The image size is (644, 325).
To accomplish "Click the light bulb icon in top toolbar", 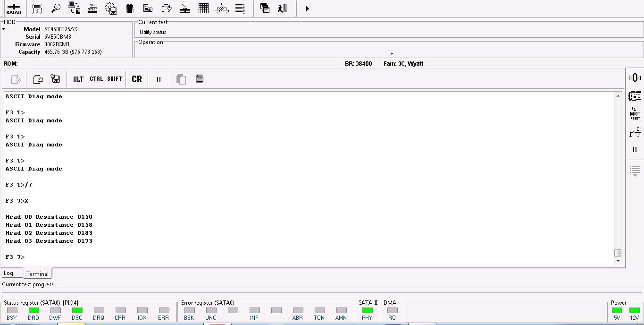I will (x=56, y=9).
